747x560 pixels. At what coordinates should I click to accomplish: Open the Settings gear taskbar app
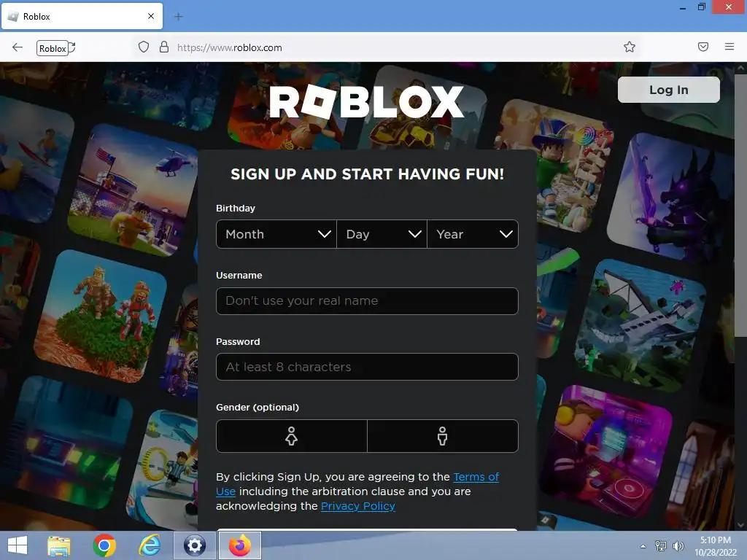click(x=194, y=545)
